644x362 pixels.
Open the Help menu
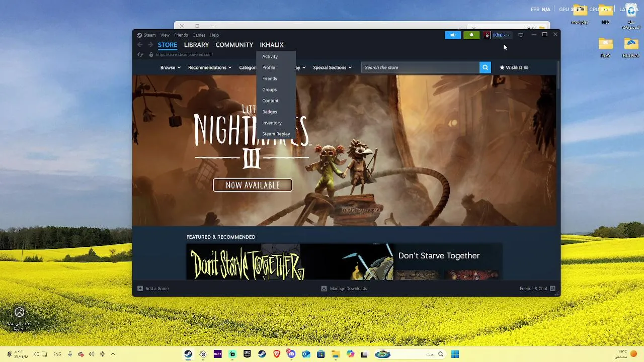pos(214,35)
